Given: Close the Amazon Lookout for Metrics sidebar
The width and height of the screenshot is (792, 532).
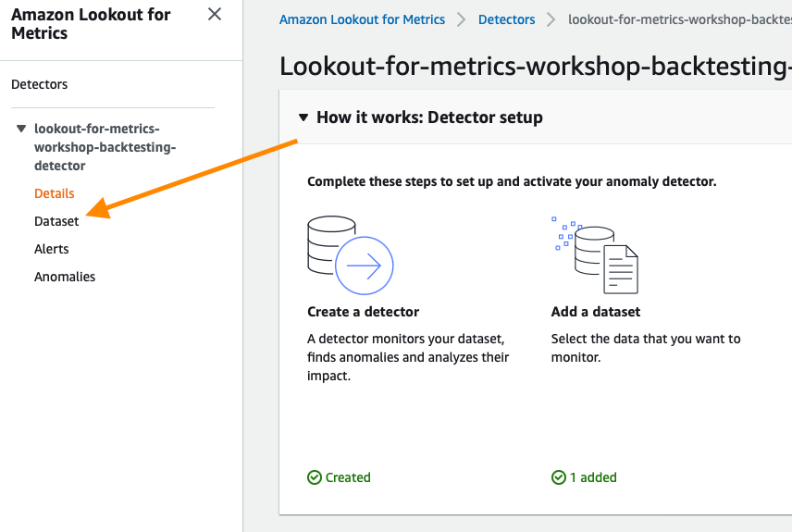Looking at the screenshot, I should [215, 14].
